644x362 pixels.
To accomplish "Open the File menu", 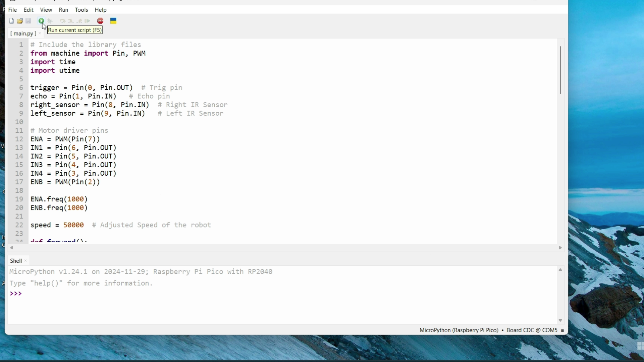I will click(12, 10).
